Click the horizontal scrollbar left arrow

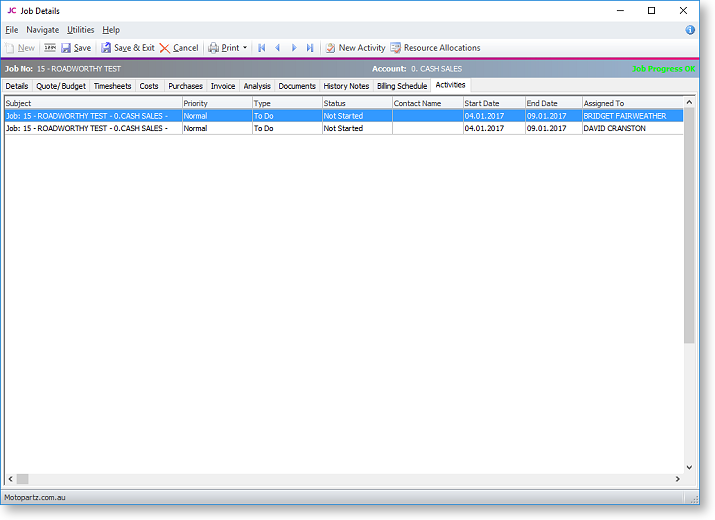click(x=10, y=479)
